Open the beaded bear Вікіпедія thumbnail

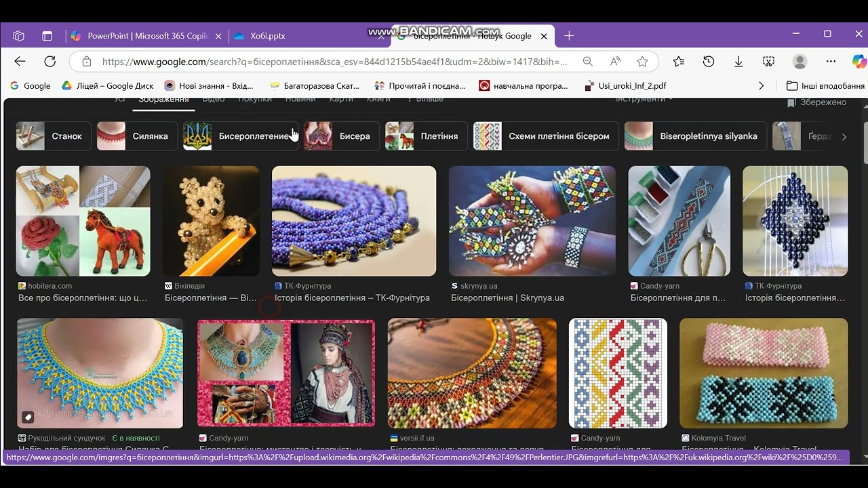click(x=211, y=221)
